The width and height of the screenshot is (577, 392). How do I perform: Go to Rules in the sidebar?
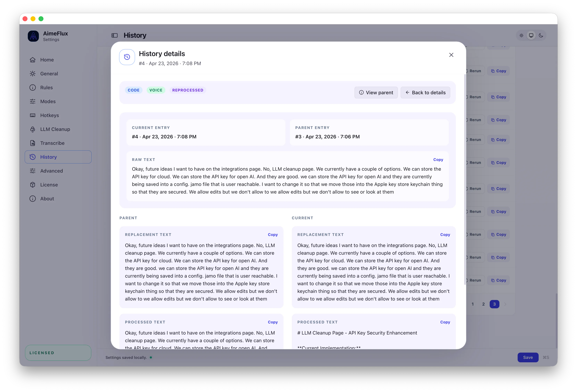[x=58, y=88]
